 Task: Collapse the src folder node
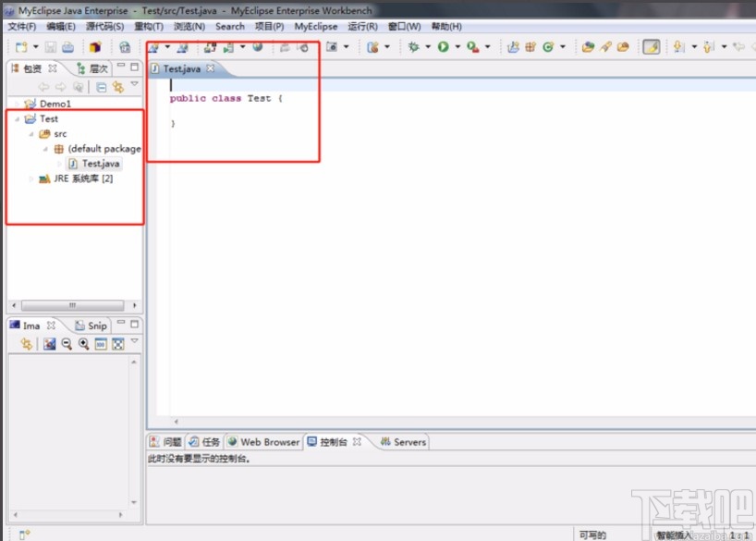(x=31, y=134)
